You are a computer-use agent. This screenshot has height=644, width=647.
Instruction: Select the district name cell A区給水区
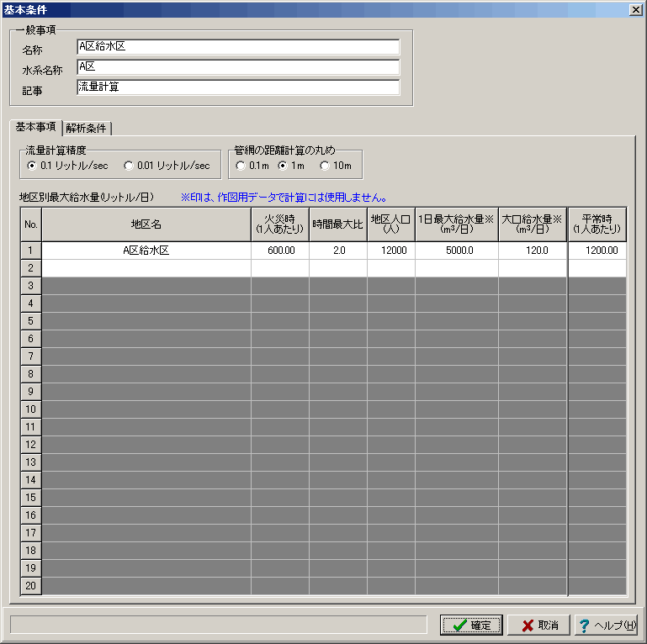(146, 251)
